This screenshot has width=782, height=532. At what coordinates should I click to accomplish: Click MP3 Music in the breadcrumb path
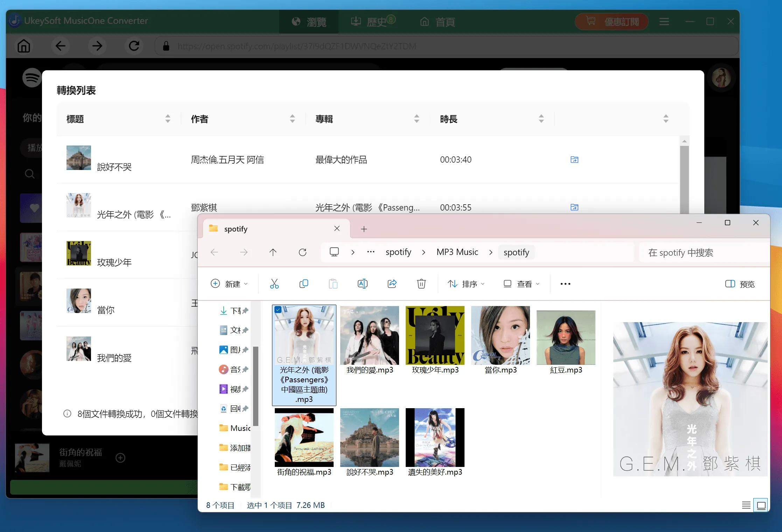(x=457, y=252)
